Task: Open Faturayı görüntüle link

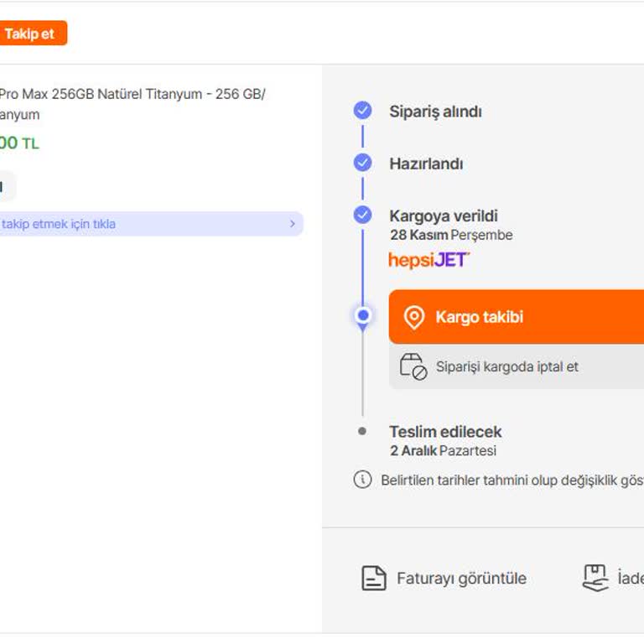Action: [461, 579]
